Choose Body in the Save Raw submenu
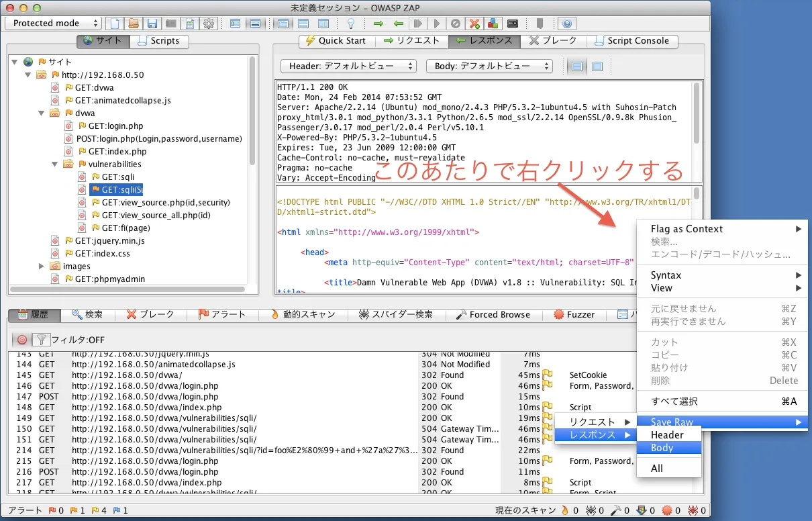This screenshot has height=521, width=812. 662,448
